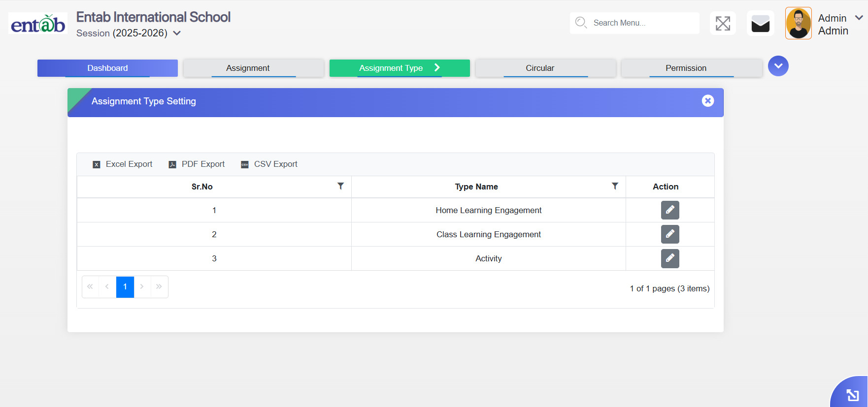Click the bottom-right corner arrow icon
This screenshot has width=868, height=407.
(852, 395)
